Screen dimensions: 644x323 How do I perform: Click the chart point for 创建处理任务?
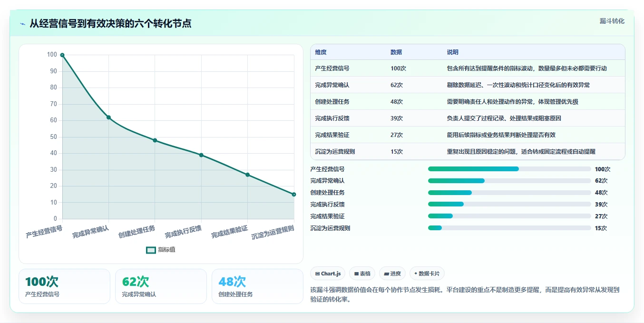click(155, 140)
